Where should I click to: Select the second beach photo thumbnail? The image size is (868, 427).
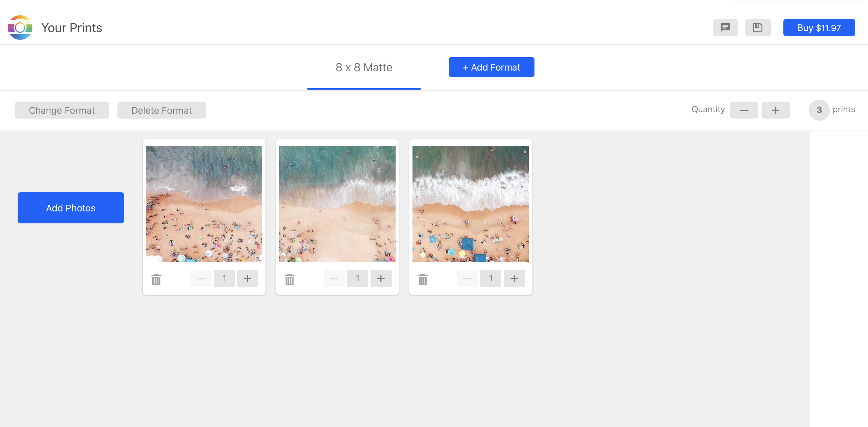coord(337,204)
